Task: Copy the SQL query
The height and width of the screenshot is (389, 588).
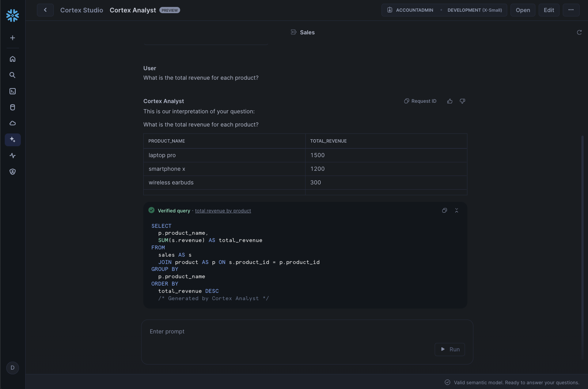Action: tap(444, 211)
